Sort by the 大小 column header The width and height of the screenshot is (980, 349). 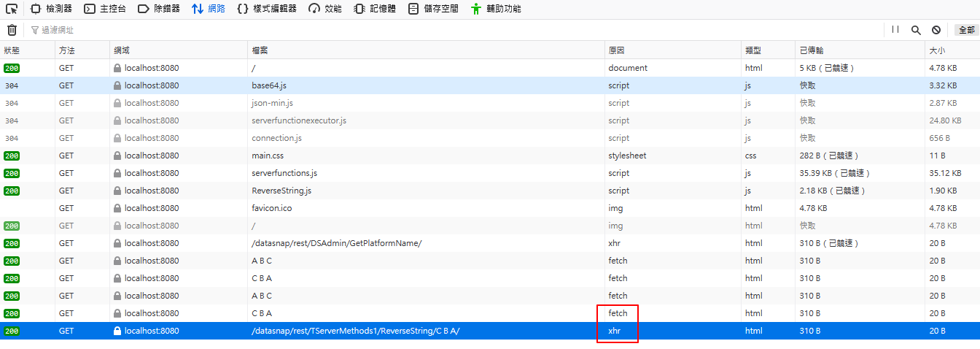pos(952,50)
